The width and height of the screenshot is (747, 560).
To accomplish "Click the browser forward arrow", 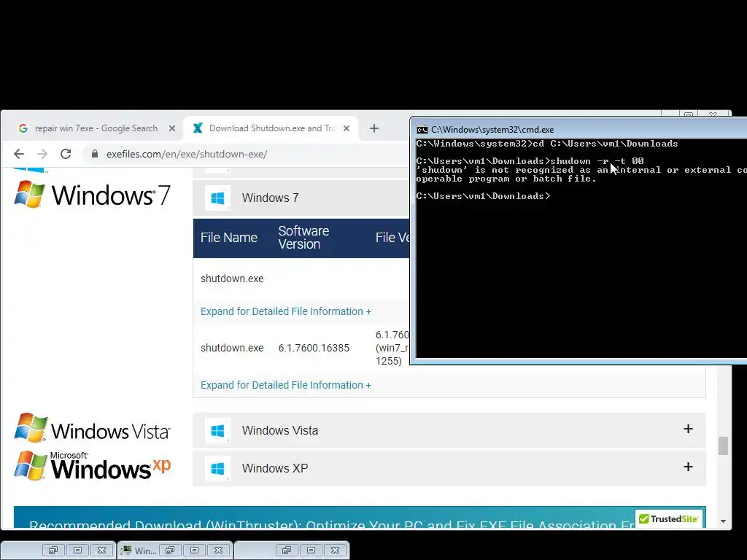I will coord(42,154).
